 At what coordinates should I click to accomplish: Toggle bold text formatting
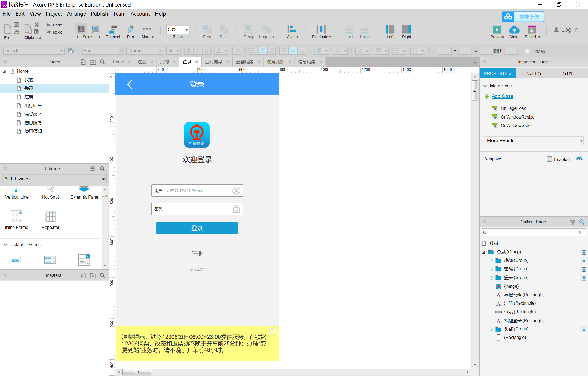coord(188,51)
